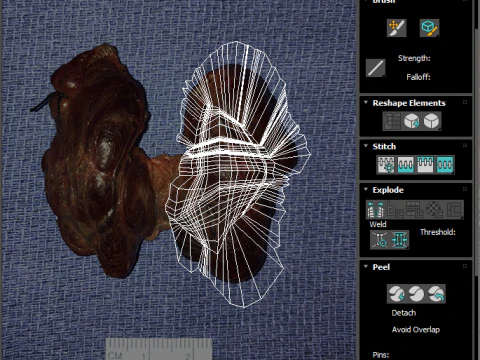Select the Relax brush with cube icon
This screenshot has height=360, width=480.
[x=429, y=28]
